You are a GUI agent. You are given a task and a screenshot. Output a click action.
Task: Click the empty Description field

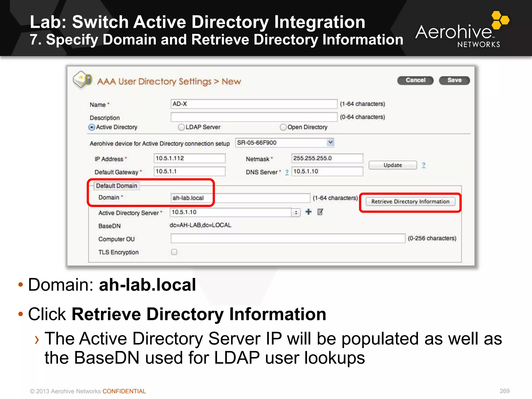pos(254,117)
